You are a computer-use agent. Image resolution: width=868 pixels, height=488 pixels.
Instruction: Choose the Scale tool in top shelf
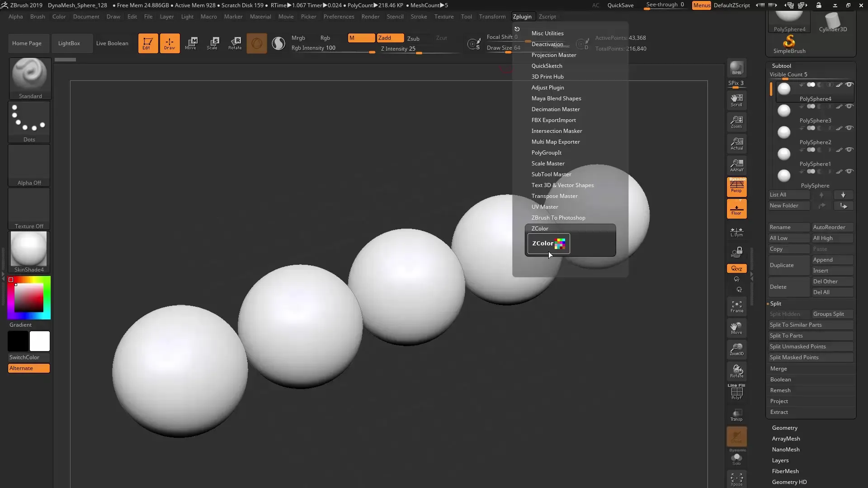(212, 43)
